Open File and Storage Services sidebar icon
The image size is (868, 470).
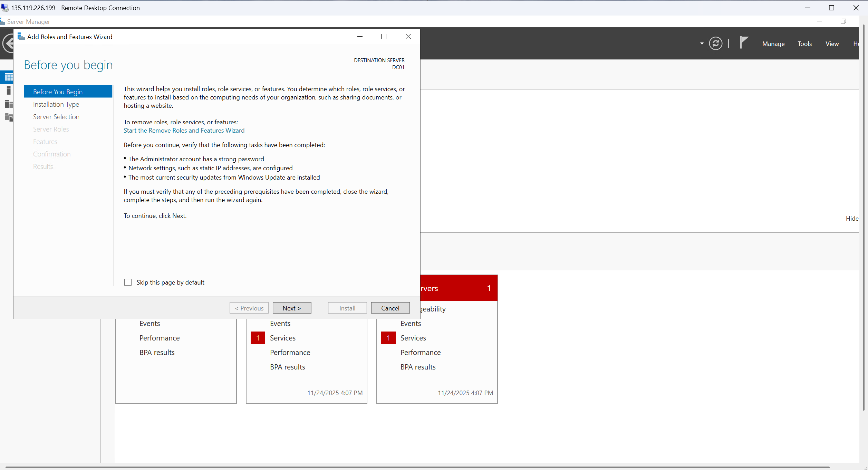(8, 117)
